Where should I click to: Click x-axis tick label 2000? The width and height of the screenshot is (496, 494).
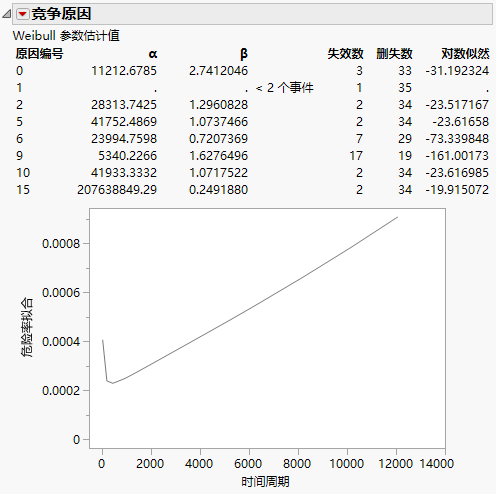pos(150,464)
